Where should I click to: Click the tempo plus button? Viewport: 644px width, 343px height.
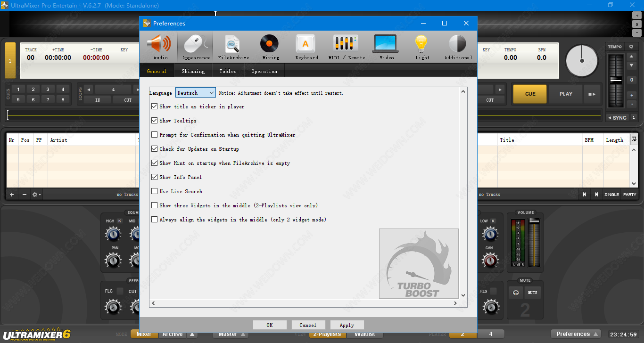[x=632, y=95]
